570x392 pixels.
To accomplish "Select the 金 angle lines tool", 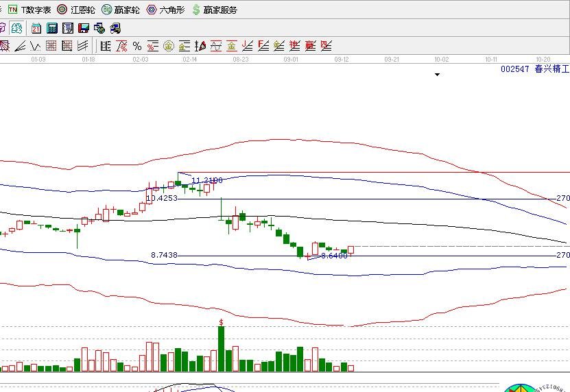I will [278, 46].
